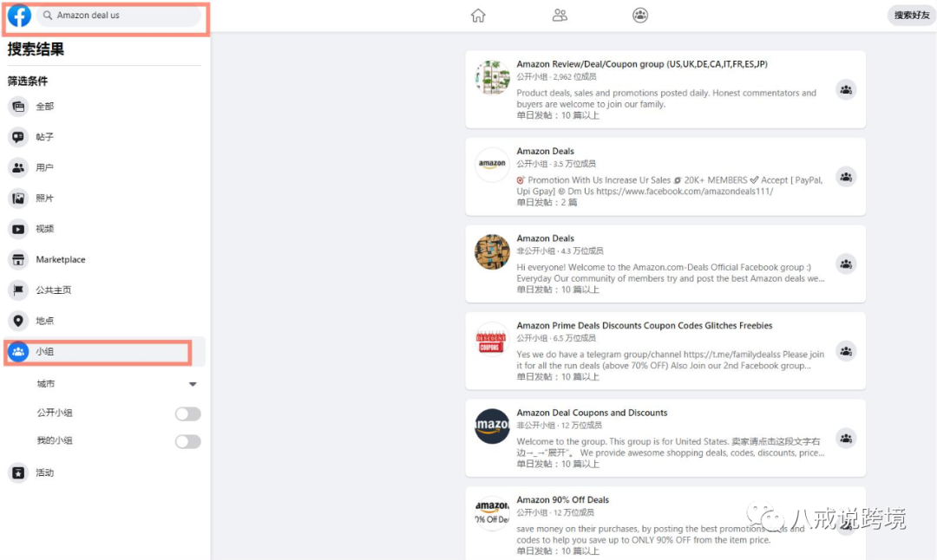
Task: Open Amazon Prime Deals Discounts Coupon Codes group
Action: (644, 325)
